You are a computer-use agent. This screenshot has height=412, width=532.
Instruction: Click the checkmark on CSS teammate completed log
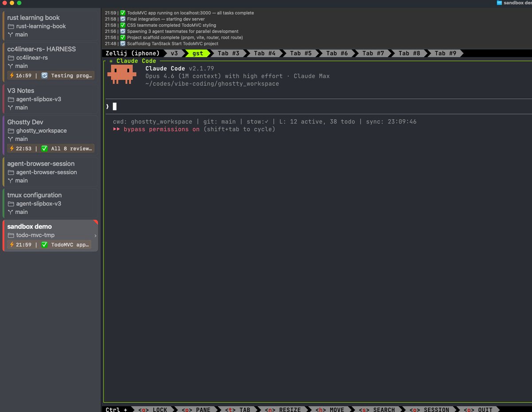point(123,25)
